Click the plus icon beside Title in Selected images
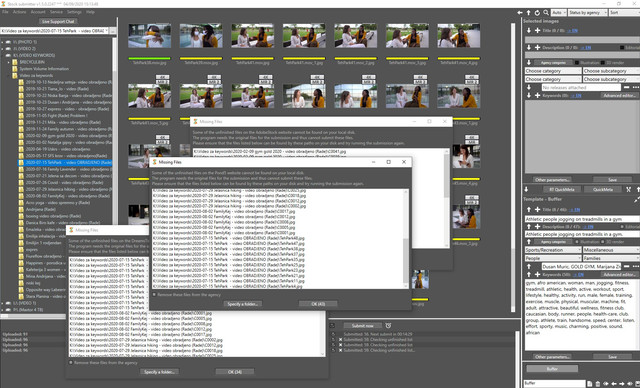Viewport: 640px width, 388px height. [x=537, y=30]
